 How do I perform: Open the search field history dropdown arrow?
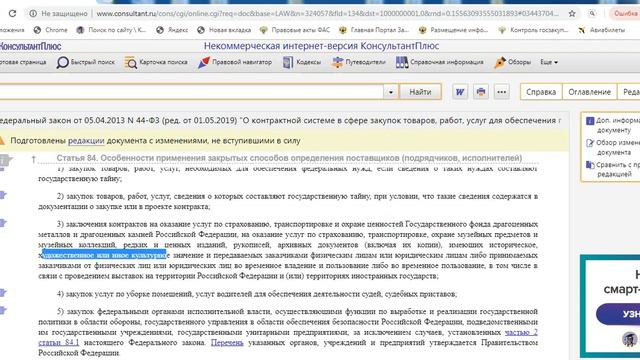pyautogui.click(x=391, y=92)
